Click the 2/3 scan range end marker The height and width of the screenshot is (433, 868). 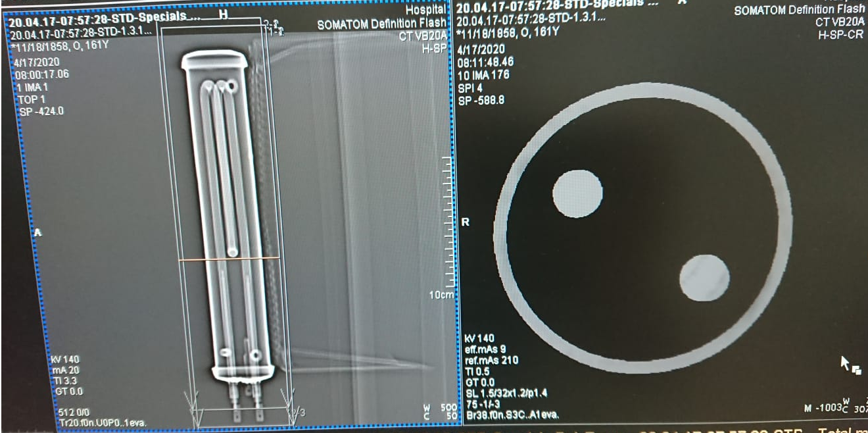[299, 412]
